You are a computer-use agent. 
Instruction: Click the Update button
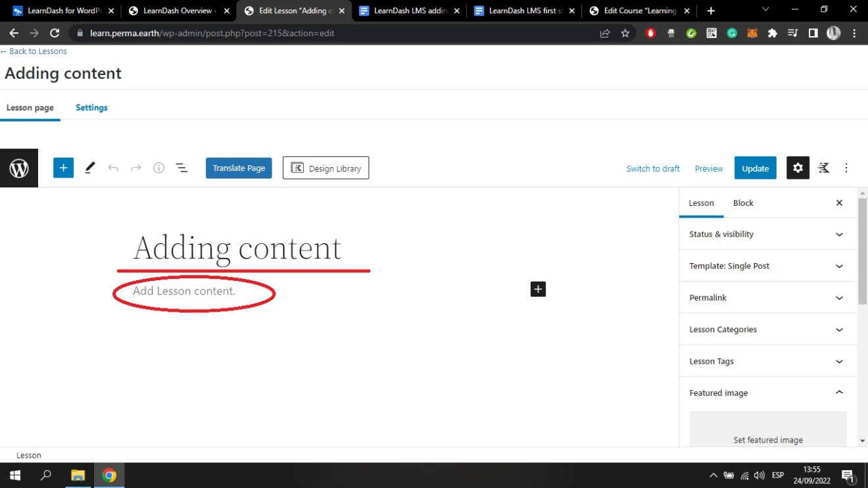click(x=755, y=168)
